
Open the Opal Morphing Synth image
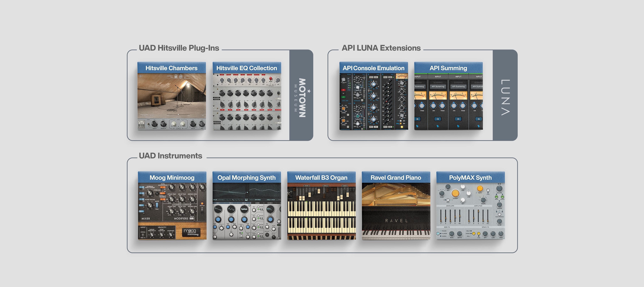click(247, 211)
